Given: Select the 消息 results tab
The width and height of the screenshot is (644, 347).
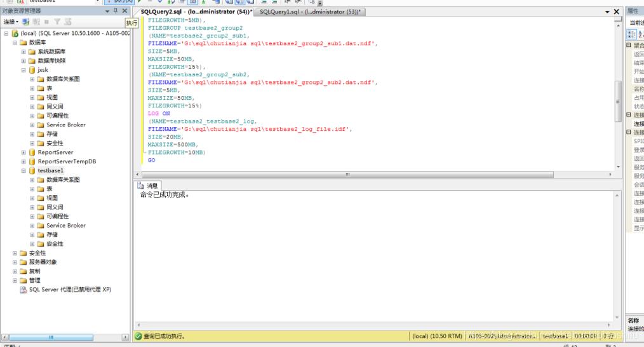Looking at the screenshot, I should click(148, 186).
